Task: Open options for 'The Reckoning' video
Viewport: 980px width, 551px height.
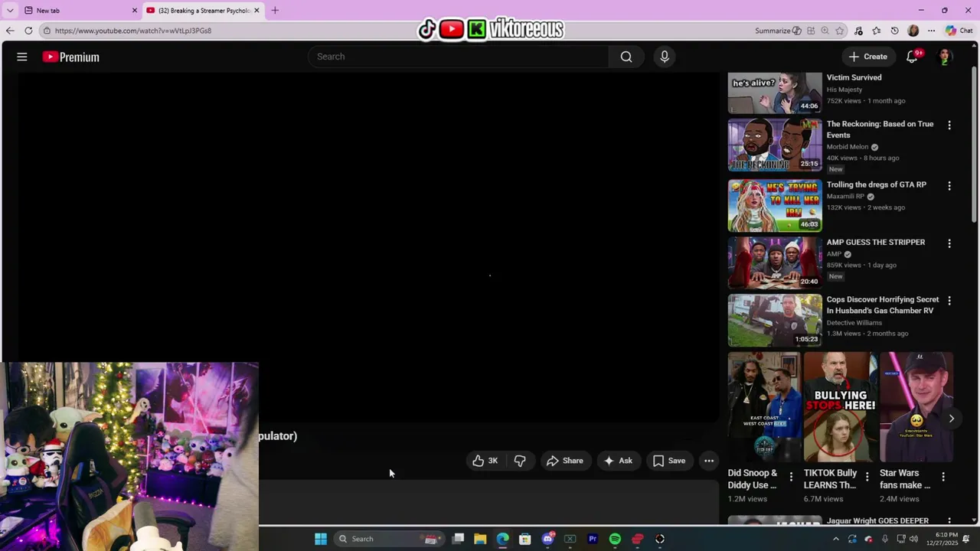Action: point(949,125)
